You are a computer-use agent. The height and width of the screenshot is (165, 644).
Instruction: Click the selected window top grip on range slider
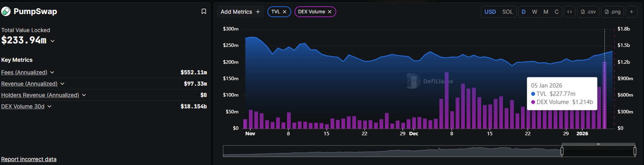pyautogui.click(x=599, y=144)
